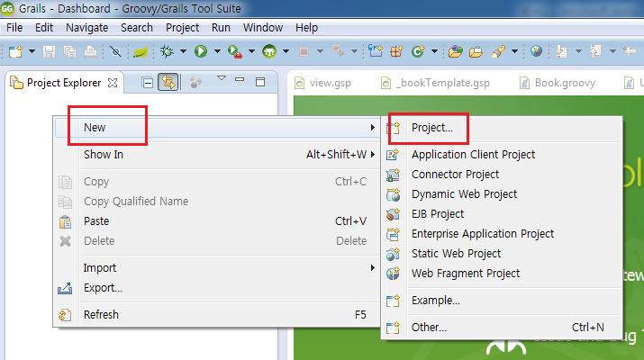Viewport: 644px width, 360px height.
Task: Switch to the view.gsp editor tab
Action: pyautogui.click(x=323, y=83)
